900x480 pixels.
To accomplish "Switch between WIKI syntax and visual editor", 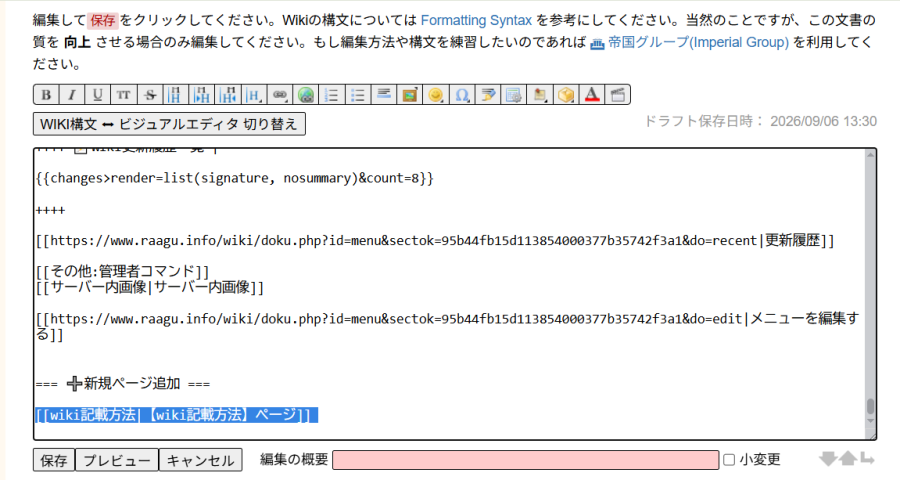I will pyautogui.click(x=169, y=124).
